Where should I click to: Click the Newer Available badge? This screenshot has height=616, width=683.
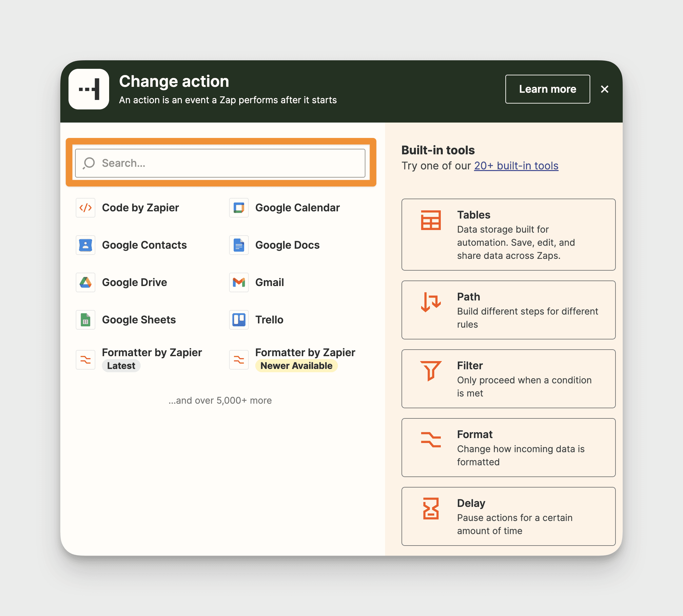click(296, 366)
